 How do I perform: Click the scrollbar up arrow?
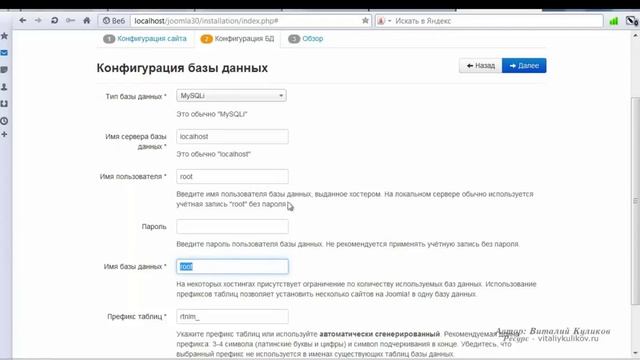point(636,36)
